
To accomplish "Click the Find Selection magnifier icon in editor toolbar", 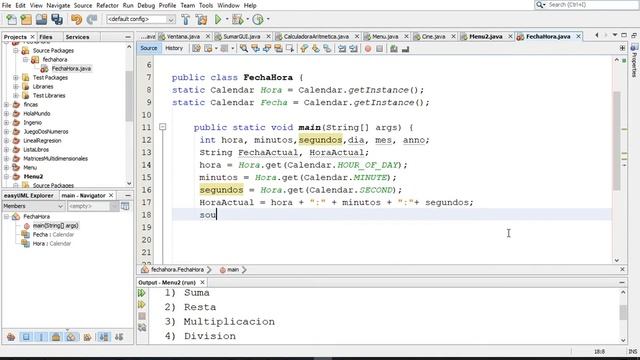I will (244, 49).
